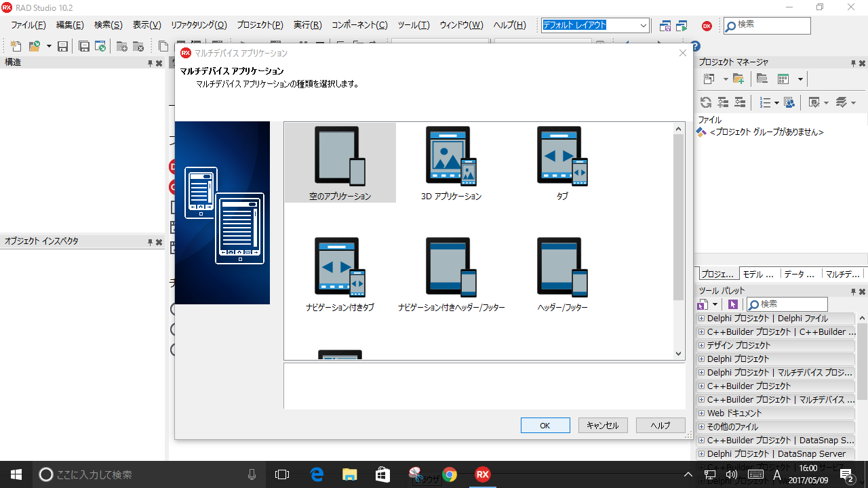The image size is (868, 488).
Task: Click the キャンセル button
Action: pos(603,425)
